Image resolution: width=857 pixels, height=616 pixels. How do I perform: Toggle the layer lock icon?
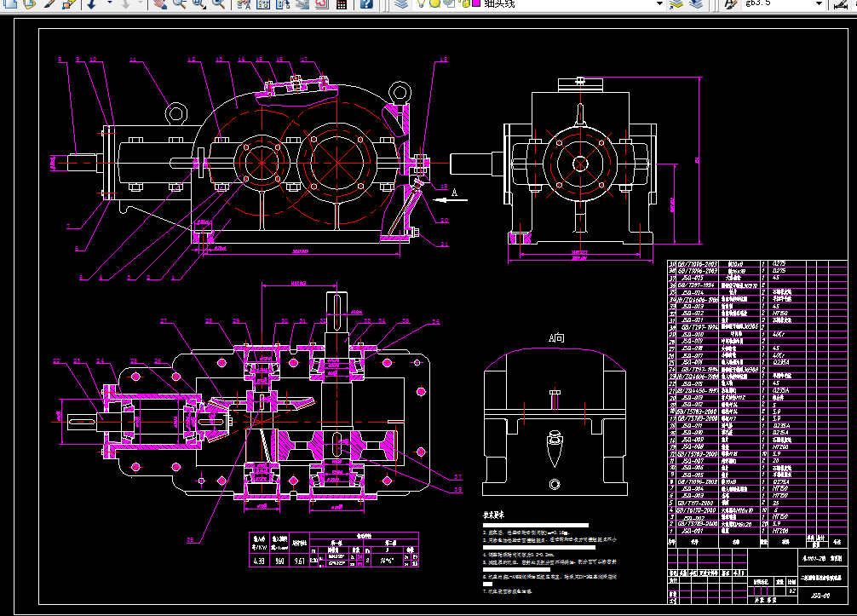point(466,3)
